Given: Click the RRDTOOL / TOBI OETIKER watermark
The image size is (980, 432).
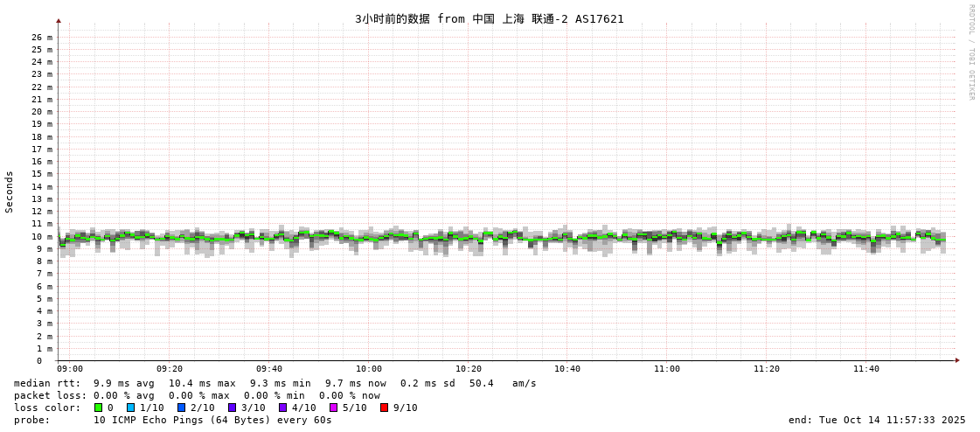Looking at the screenshot, I should (x=971, y=52).
